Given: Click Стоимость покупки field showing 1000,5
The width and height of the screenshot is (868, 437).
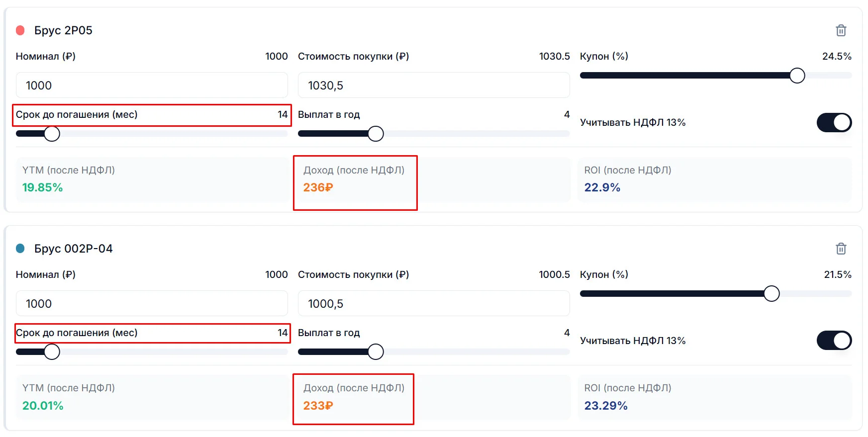Looking at the screenshot, I should tap(434, 303).
